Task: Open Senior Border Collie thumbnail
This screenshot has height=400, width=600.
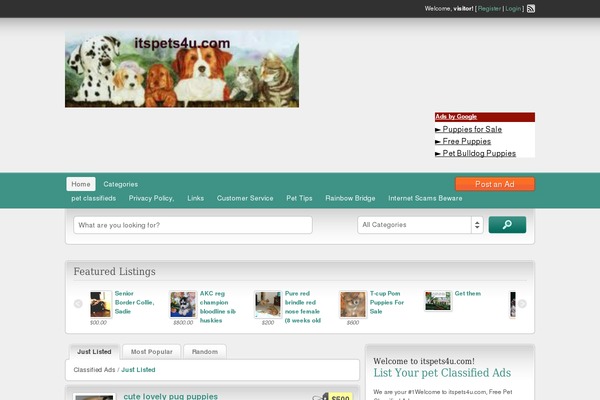Action: tap(101, 304)
